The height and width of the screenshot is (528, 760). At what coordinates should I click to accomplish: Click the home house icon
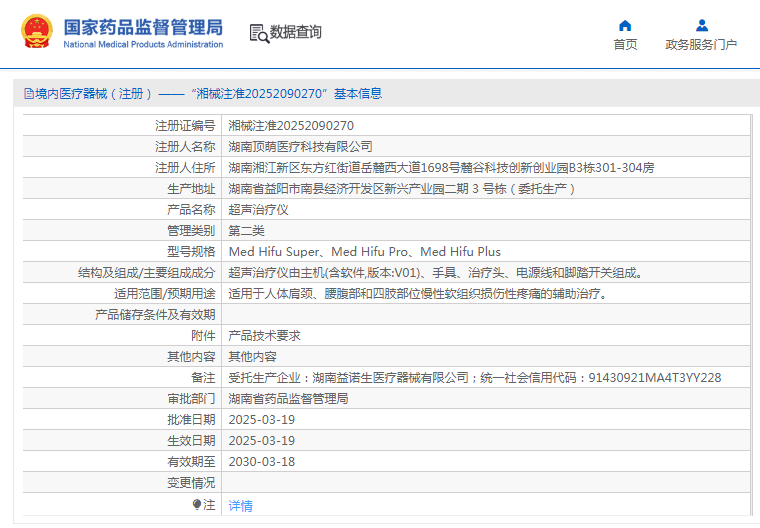[625, 25]
